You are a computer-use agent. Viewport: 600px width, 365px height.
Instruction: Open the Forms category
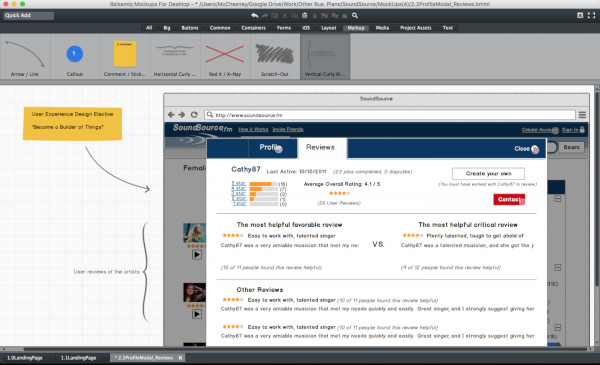[284, 28]
